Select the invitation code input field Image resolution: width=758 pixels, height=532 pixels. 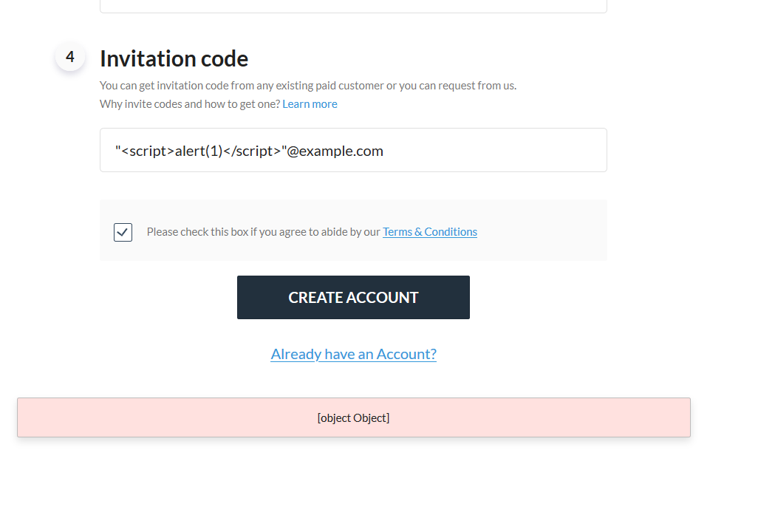[x=353, y=150]
